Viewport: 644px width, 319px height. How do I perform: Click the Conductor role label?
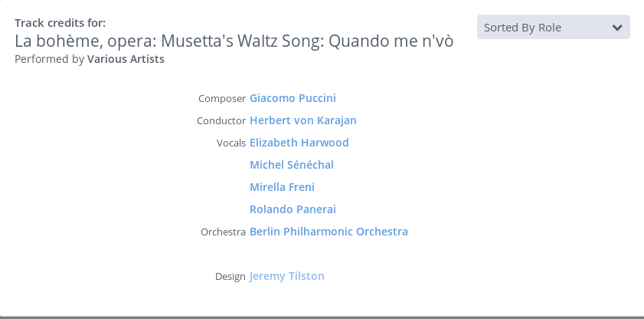pyautogui.click(x=221, y=121)
